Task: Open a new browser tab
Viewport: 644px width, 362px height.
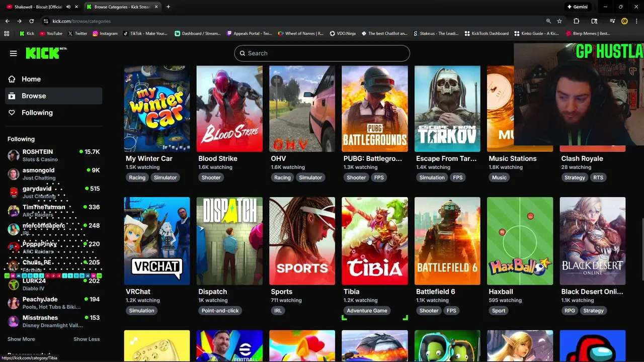Action: (x=168, y=7)
